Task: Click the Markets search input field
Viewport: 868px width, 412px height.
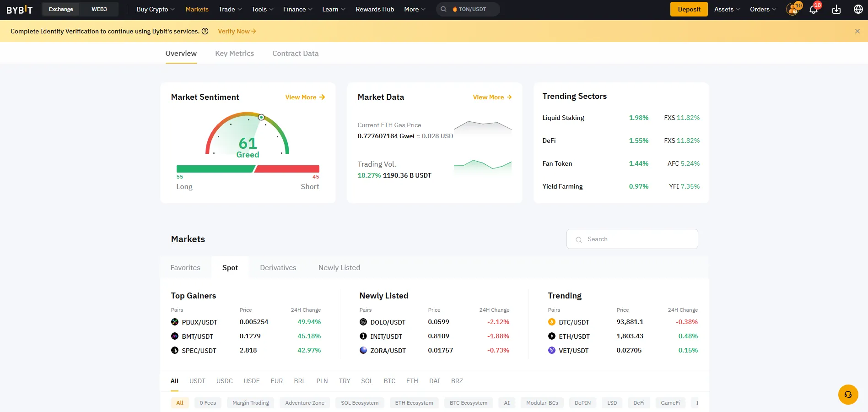Action: coord(632,239)
